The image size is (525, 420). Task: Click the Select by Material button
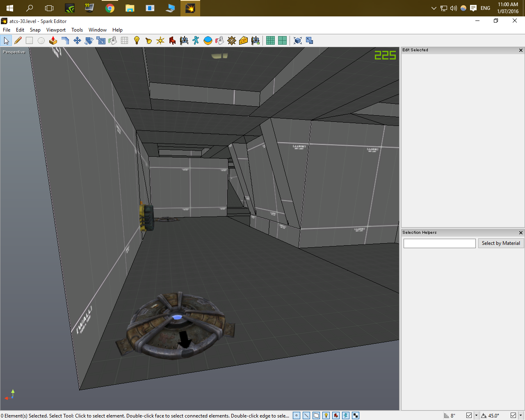(500, 243)
